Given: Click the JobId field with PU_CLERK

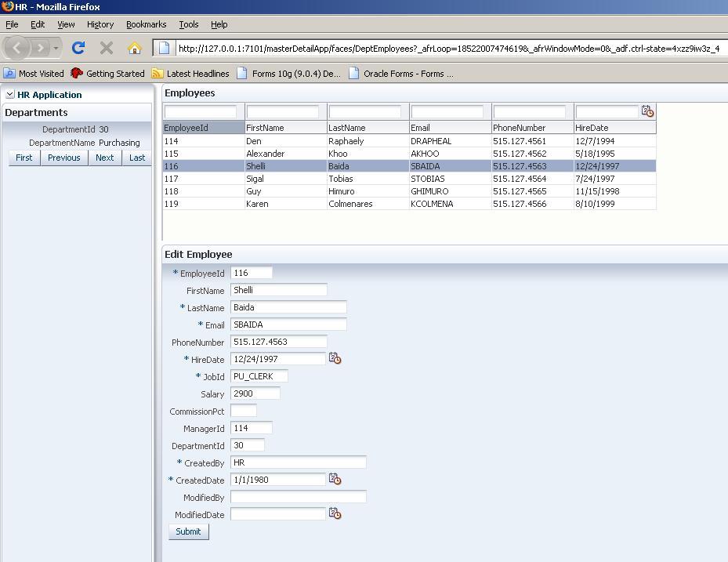Looking at the screenshot, I should [259, 376].
